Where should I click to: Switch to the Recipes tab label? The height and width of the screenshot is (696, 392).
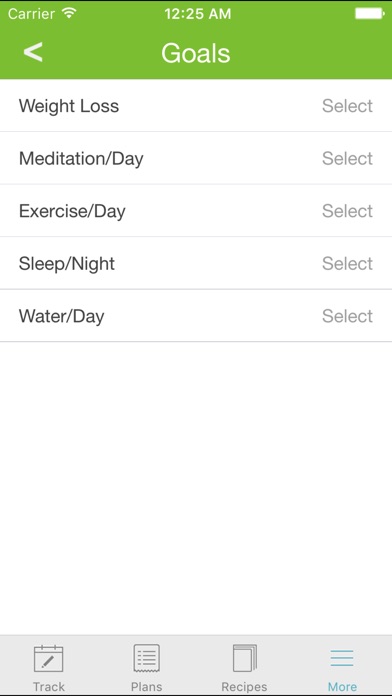[x=244, y=687]
